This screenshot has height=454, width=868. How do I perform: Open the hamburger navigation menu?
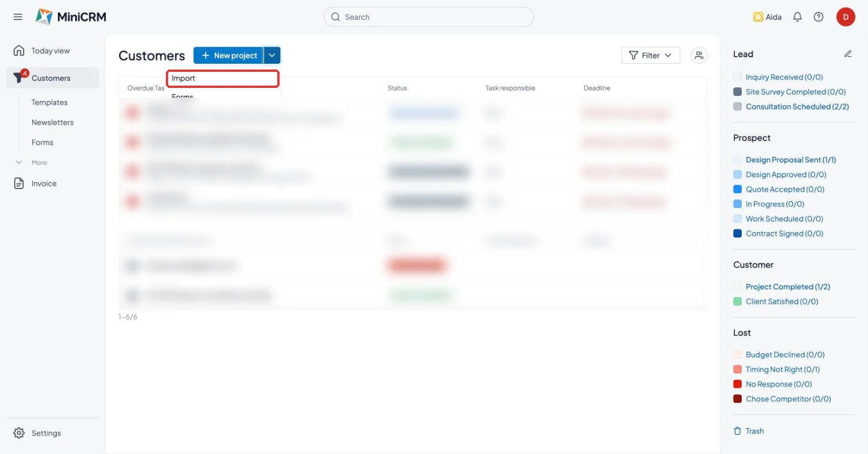[18, 17]
